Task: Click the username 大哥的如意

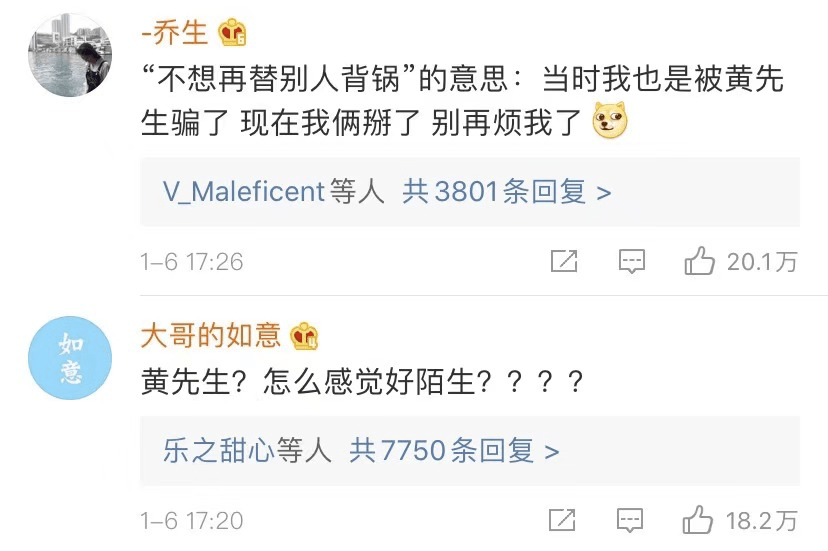Action: pos(210,336)
